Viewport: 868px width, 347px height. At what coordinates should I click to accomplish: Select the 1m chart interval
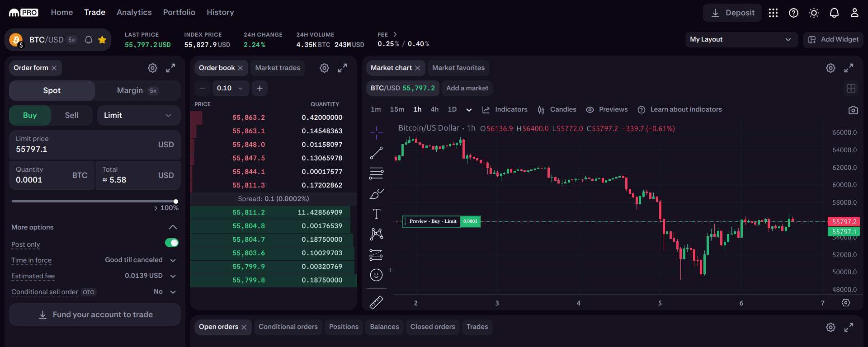[376, 109]
